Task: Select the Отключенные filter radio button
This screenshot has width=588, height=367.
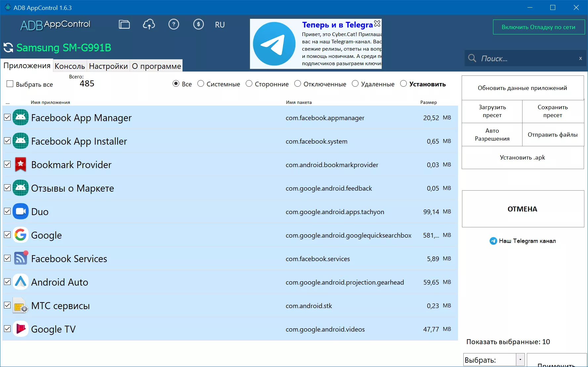Action: pos(298,84)
